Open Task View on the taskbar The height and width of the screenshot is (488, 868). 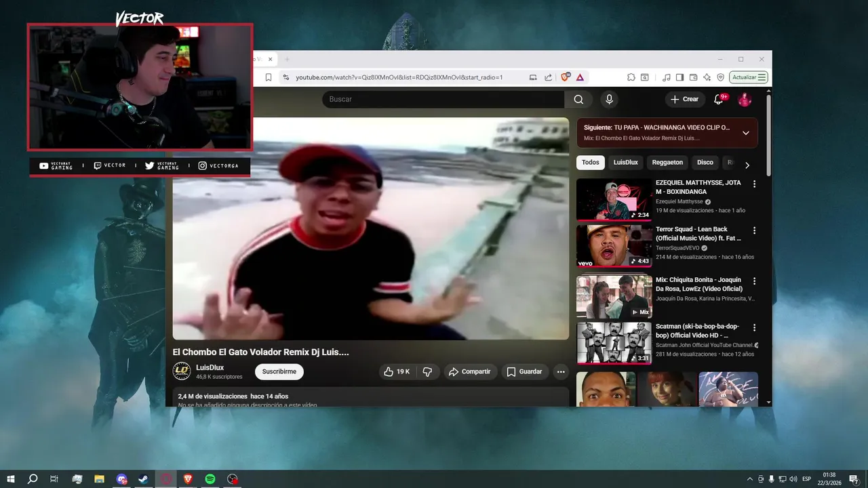54,479
